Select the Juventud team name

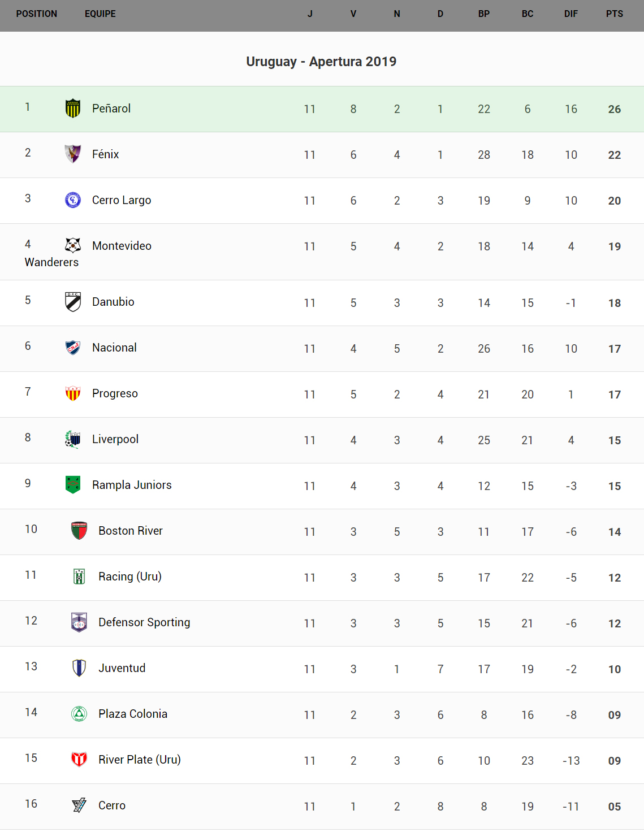pos(122,668)
